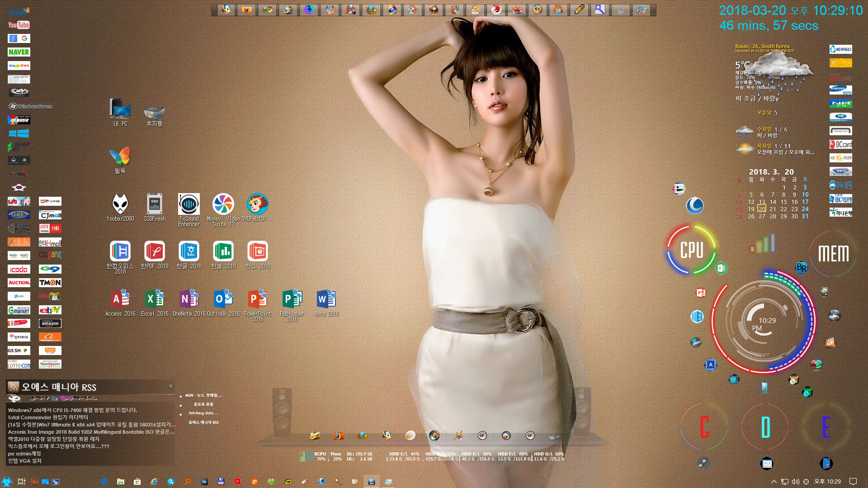Image resolution: width=868 pixels, height=488 pixels.
Task: Open the Alibaba.com shopping shortcut
Action: coord(50,337)
